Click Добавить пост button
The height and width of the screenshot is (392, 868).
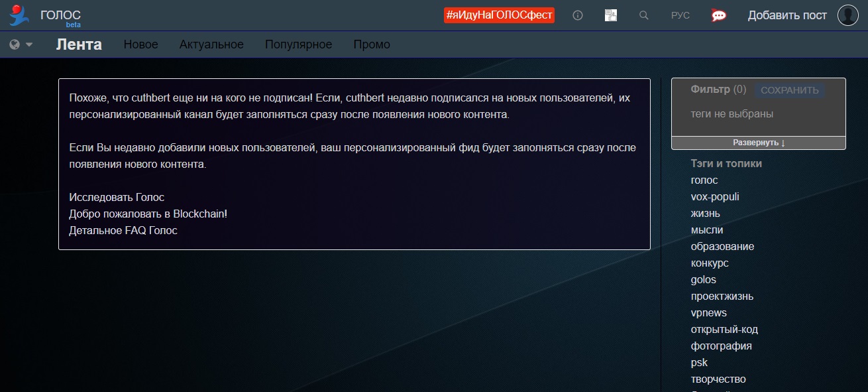[787, 15]
